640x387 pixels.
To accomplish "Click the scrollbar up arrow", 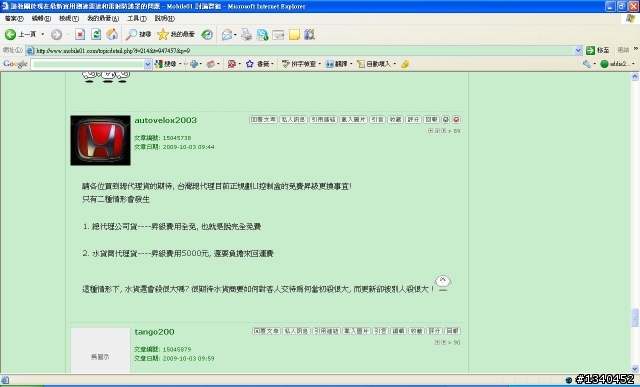I will point(635,76).
